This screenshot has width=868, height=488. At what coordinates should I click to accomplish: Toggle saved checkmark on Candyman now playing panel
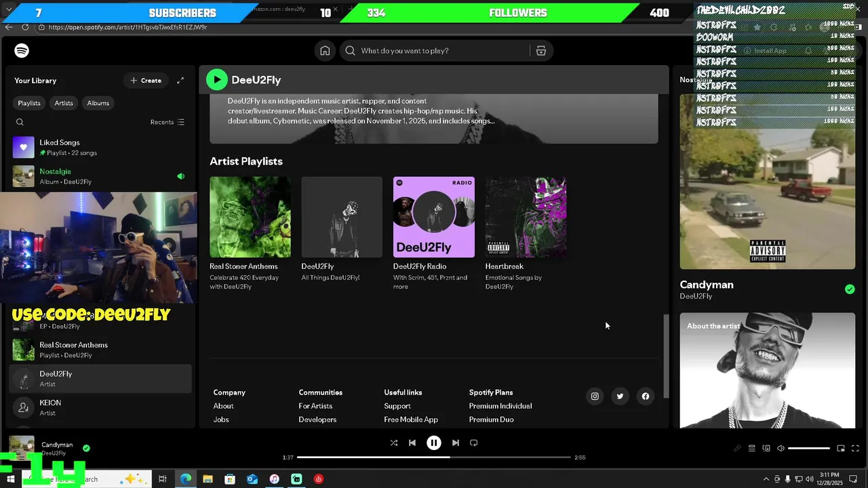pyautogui.click(x=850, y=289)
